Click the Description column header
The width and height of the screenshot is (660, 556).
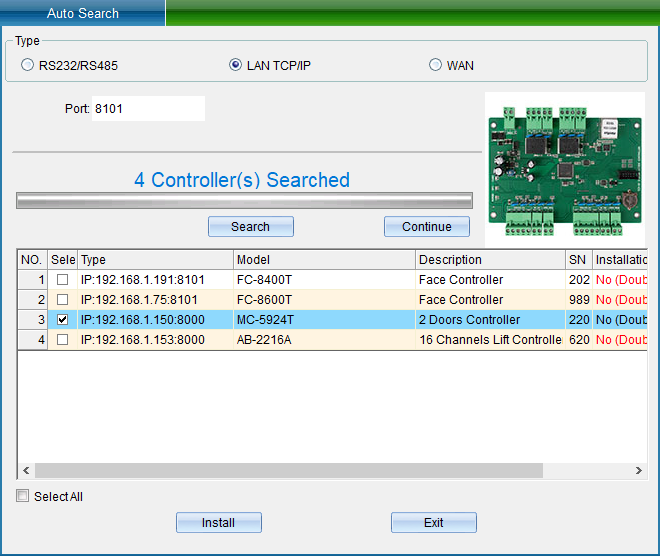490,260
